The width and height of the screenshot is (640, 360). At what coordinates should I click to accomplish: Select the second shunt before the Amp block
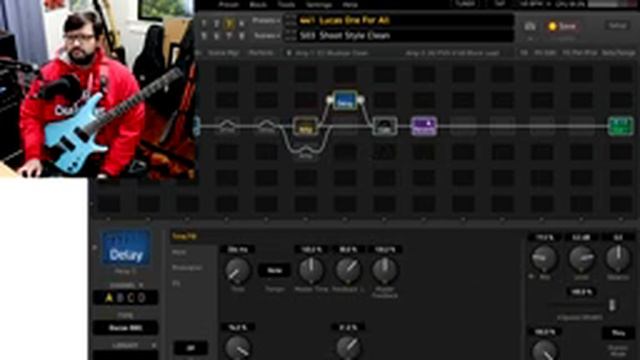coord(266,127)
